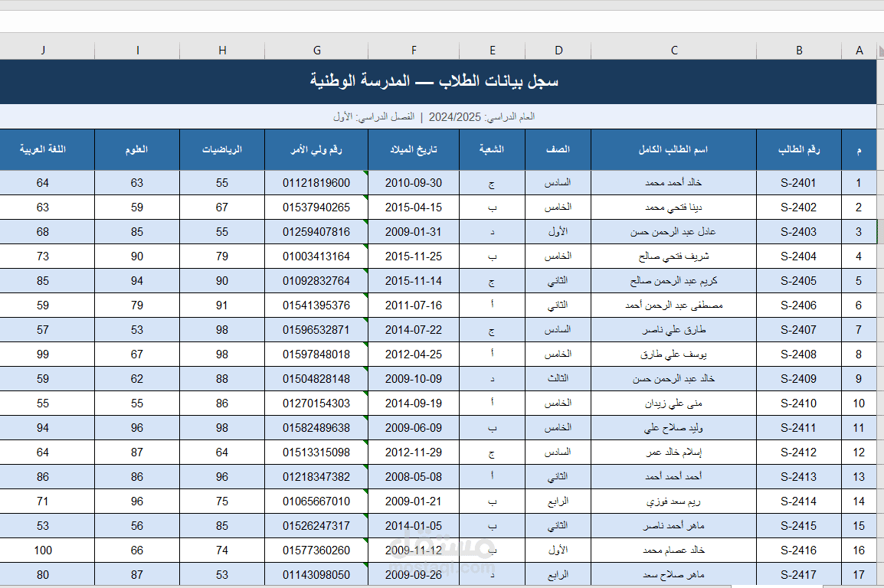This screenshot has width=884, height=588.
Task: Select column header D
Action: coord(558,50)
